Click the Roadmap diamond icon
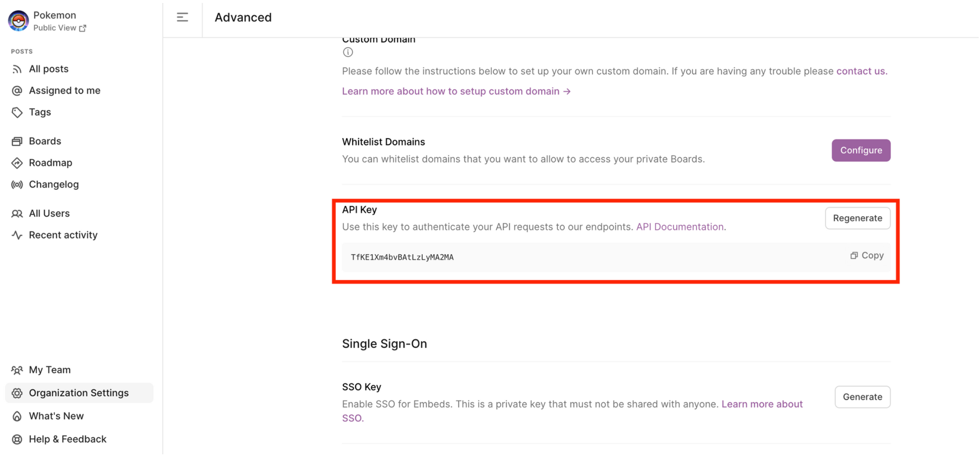The image size is (980, 456). [17, 163]
